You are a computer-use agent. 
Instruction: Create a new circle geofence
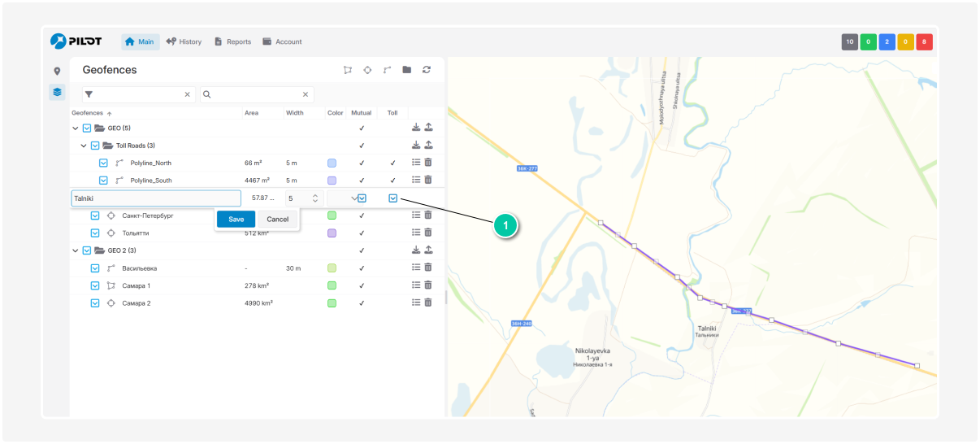(x=367, y=70)
